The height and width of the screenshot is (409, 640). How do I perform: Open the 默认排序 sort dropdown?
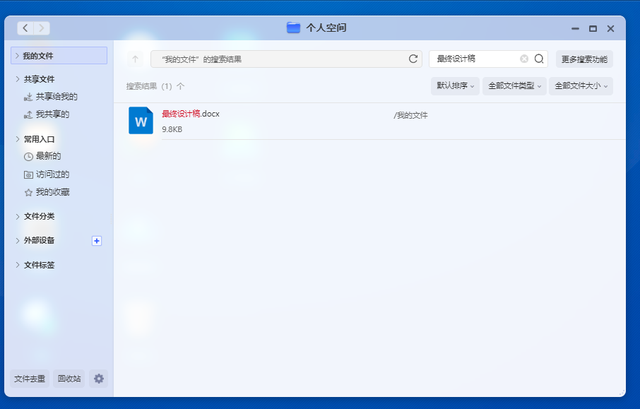(455, 86)
